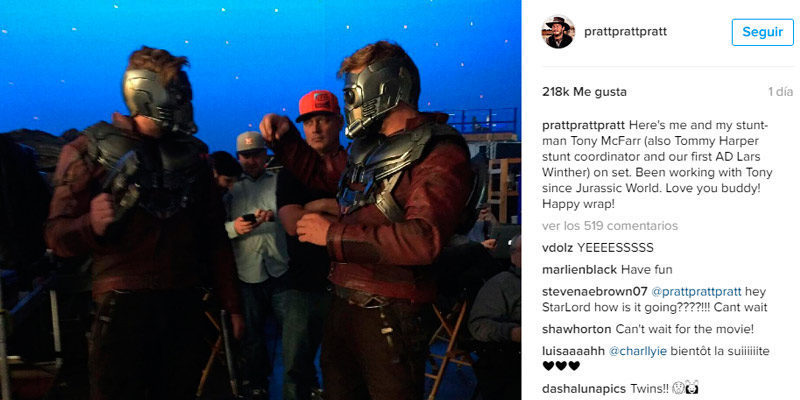Viewport: 800px width, 400px height.
Task: Open the on-set Star-Lord photo
Action: pos(260,200)
